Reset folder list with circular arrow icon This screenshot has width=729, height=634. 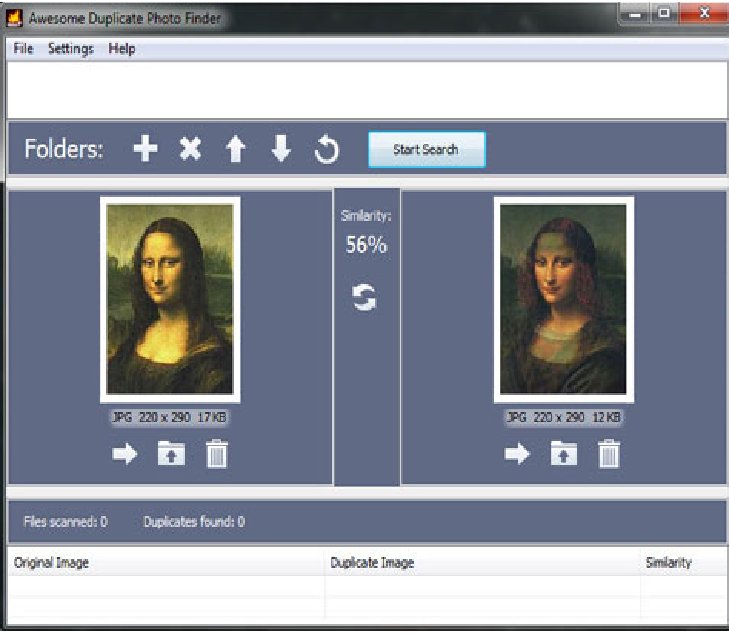(x=326, y=150)
